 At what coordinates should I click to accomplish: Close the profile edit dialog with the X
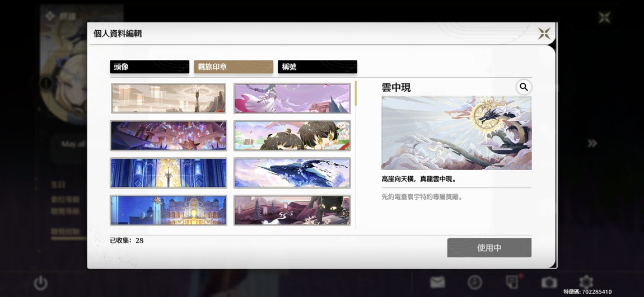coord(544,33)
